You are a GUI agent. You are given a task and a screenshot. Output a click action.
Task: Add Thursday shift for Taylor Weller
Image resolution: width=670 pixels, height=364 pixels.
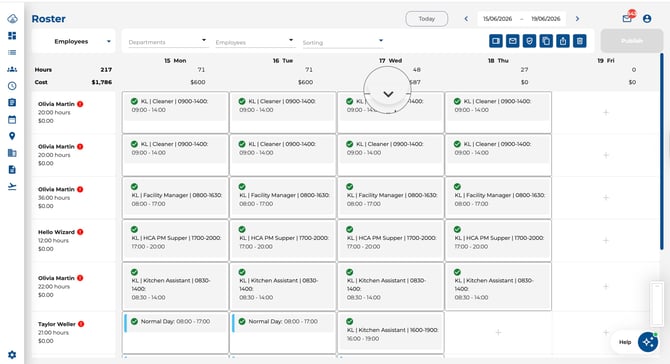click(498, 332)
